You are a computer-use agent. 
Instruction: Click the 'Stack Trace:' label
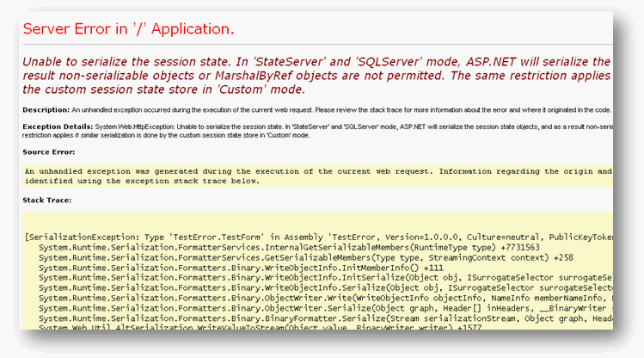click(x=46, y=201)
